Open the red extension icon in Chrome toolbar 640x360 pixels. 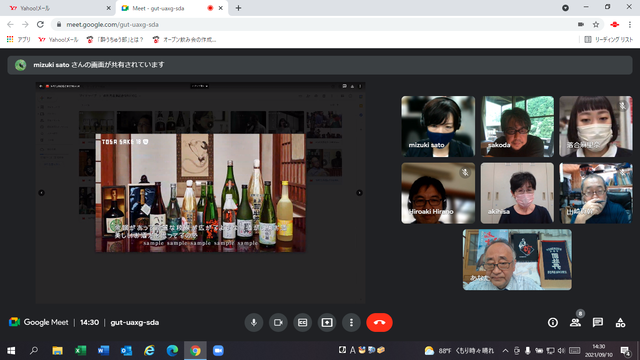click(615, 24)
